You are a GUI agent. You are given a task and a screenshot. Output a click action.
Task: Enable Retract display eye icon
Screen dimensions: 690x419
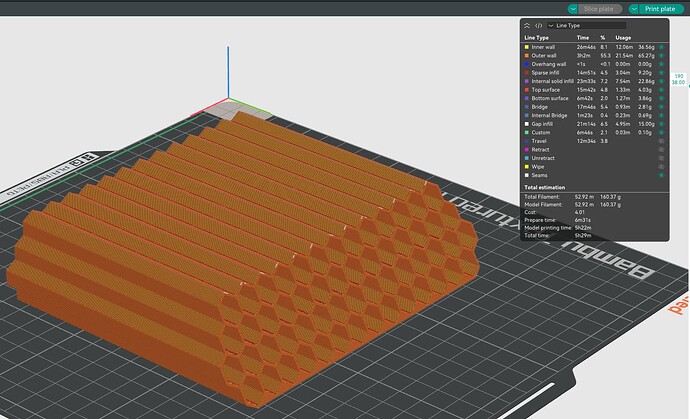click(661, 150)
